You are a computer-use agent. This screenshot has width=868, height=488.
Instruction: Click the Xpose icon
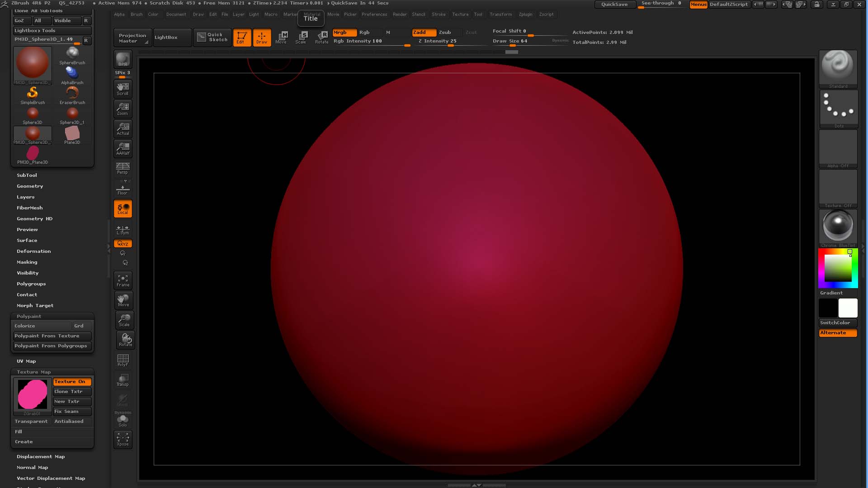click(x=123, y=439)
